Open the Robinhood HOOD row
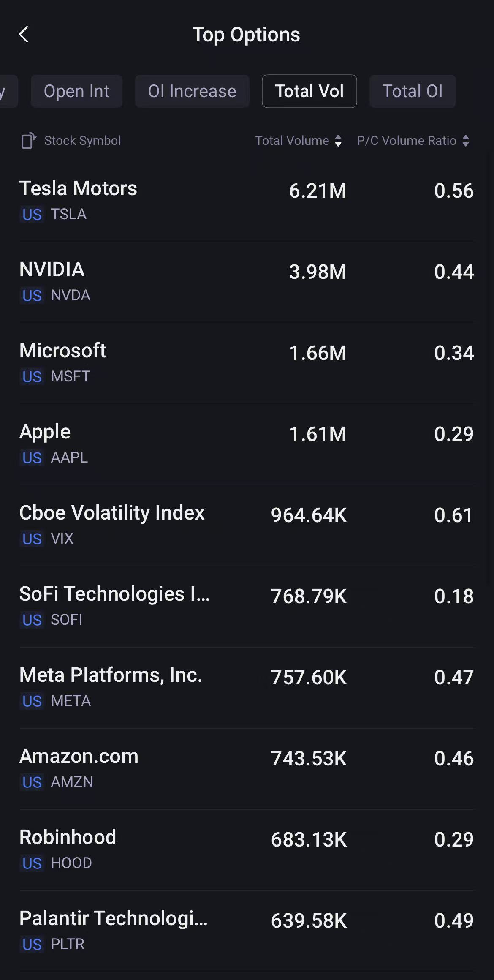494x980 pixels. tap(247, 849)
